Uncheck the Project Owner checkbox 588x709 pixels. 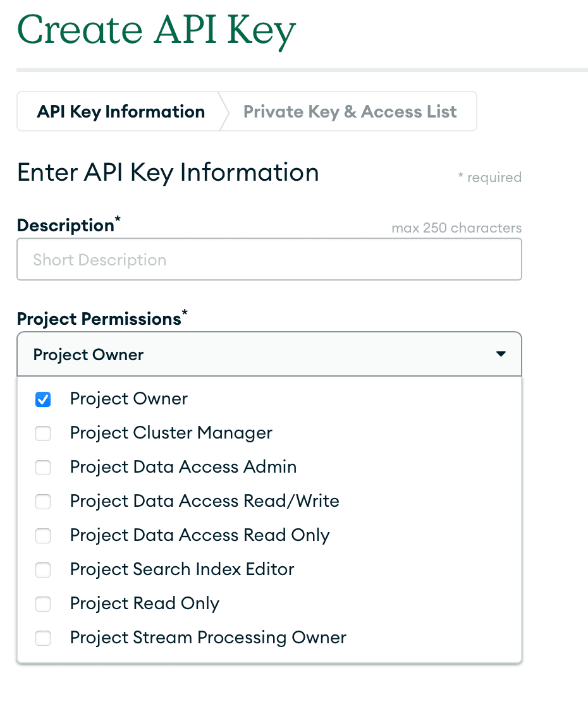point(43,399)
